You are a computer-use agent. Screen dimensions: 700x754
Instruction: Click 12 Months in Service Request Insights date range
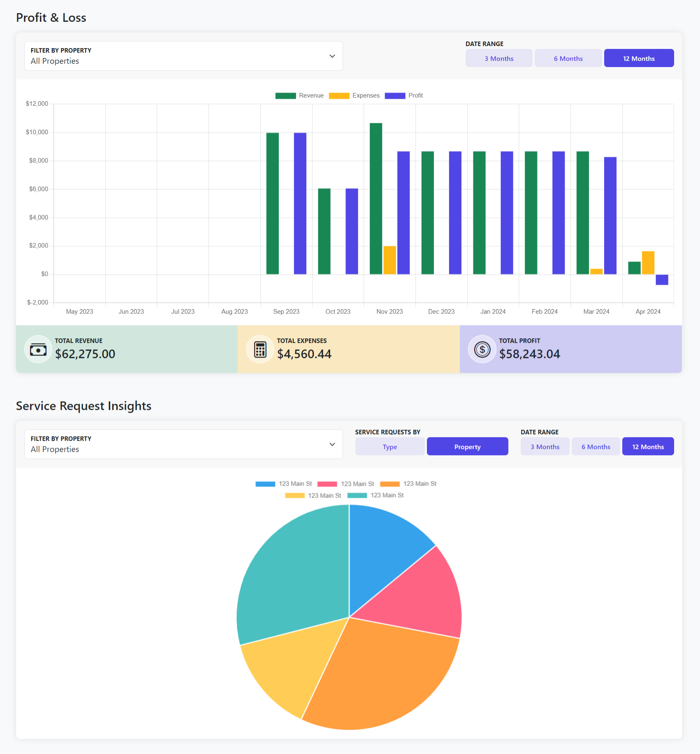tap(648, 446)
